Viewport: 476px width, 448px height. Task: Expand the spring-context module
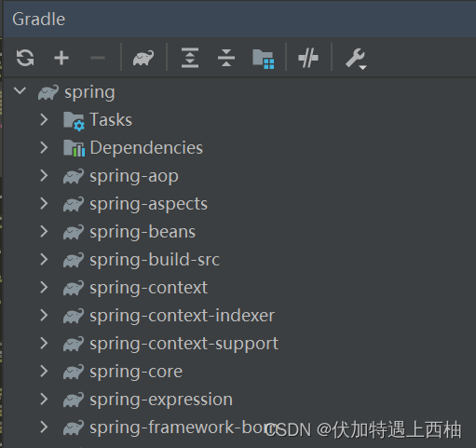tap(44, 288)
